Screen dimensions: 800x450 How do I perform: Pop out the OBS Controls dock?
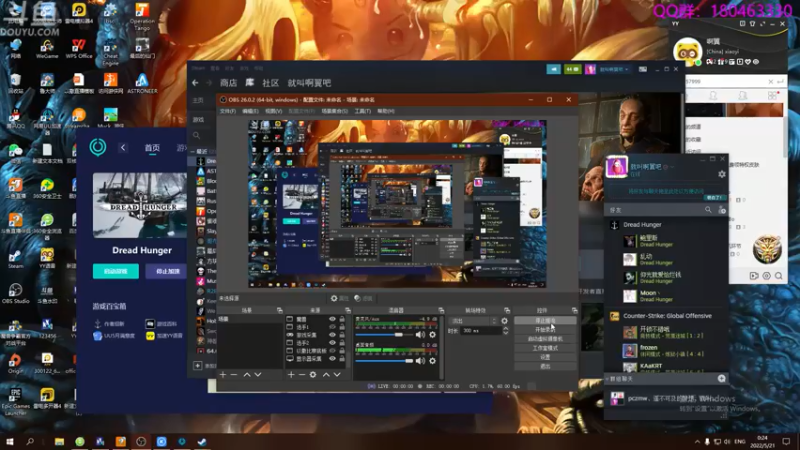click(574, 310)
